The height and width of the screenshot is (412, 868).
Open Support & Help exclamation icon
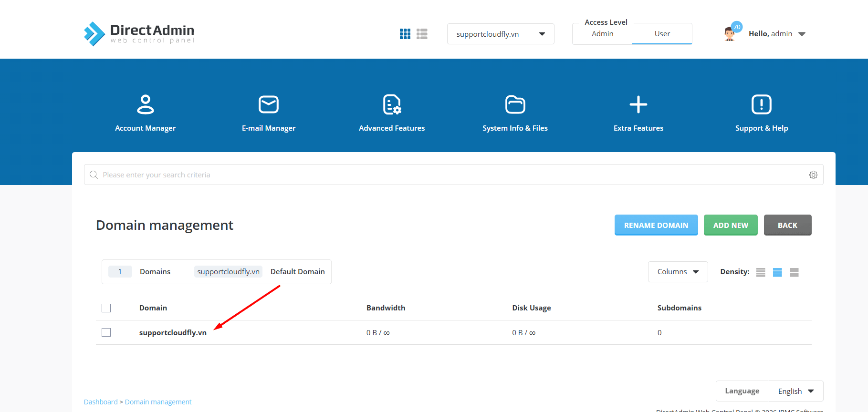pyautogui.click(x=761, y=105)
